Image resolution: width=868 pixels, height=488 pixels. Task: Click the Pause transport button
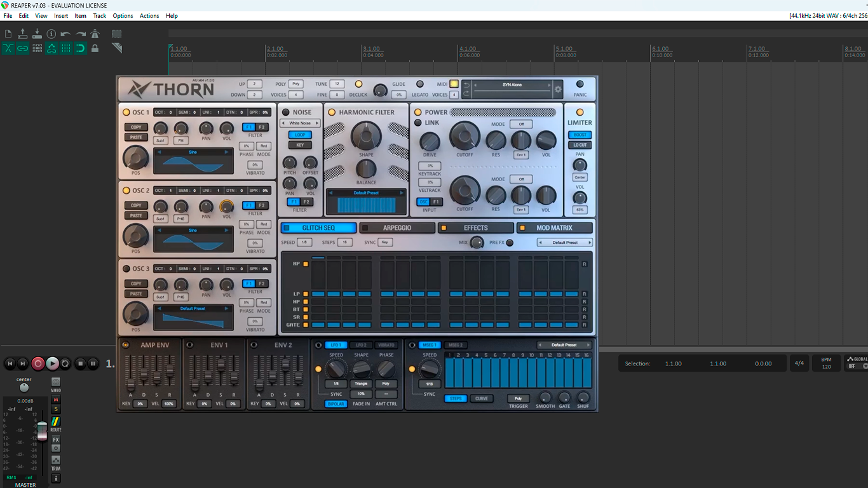93,363
